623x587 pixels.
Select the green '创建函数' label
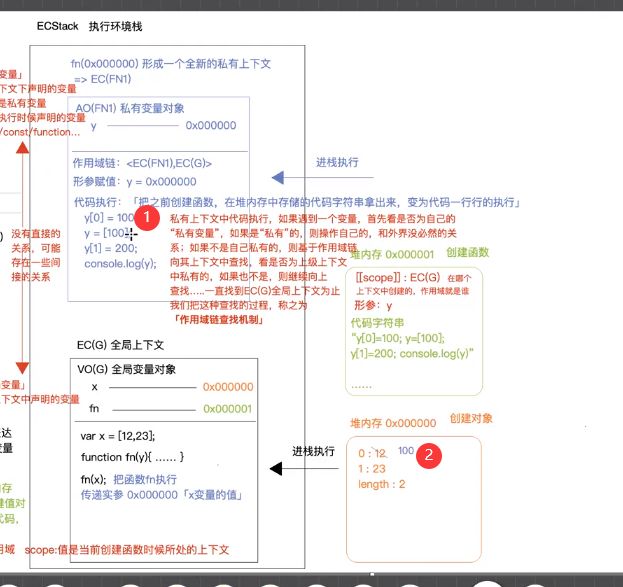(x=468, y=252)
